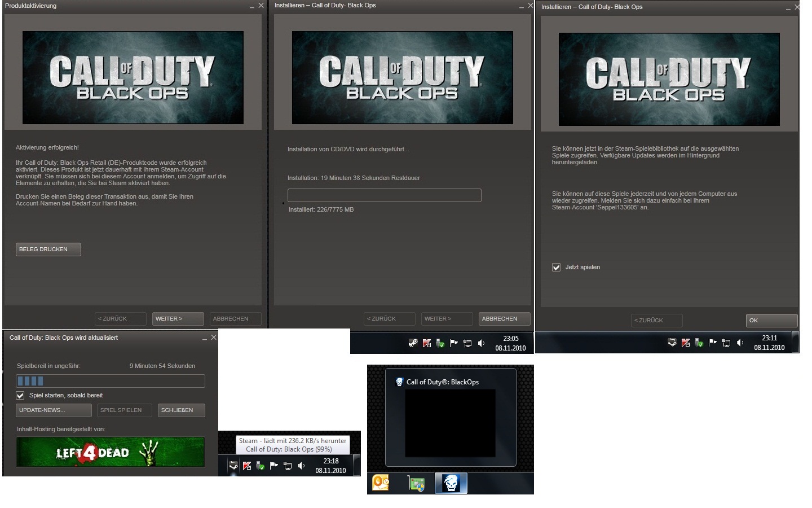Click the SPIEL SPIELEN button
This screenshot has width=812, height=508.
(x=125, y=410)
